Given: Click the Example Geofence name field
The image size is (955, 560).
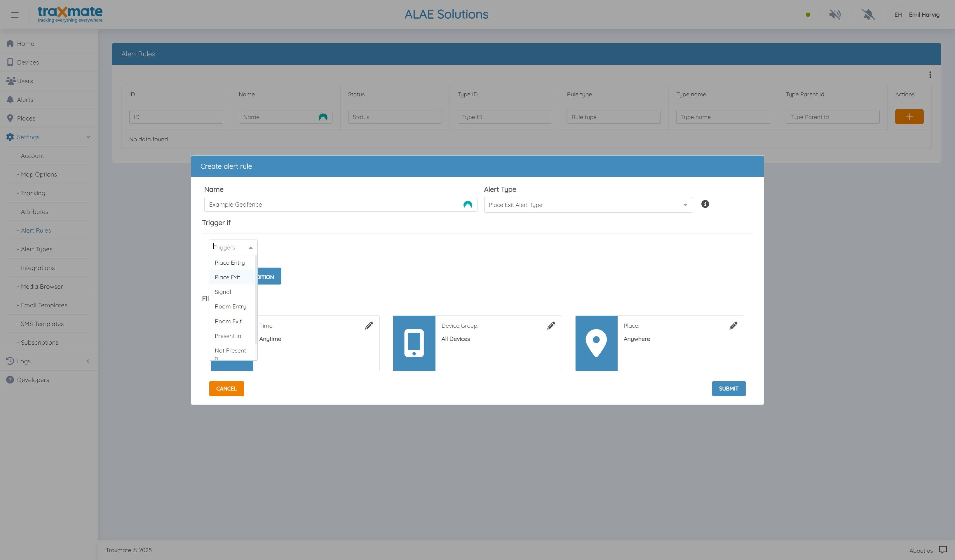Looking at the screenshot, I should [x=334, y=205].
